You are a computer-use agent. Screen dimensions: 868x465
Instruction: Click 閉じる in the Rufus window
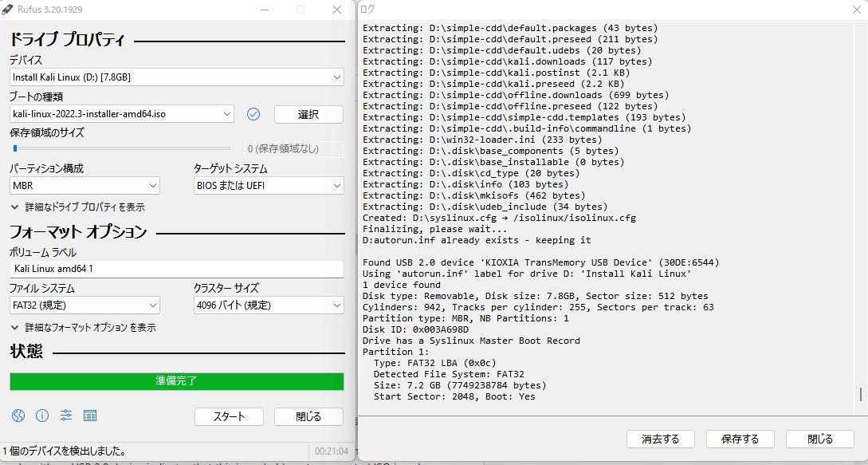coord(308,417)
